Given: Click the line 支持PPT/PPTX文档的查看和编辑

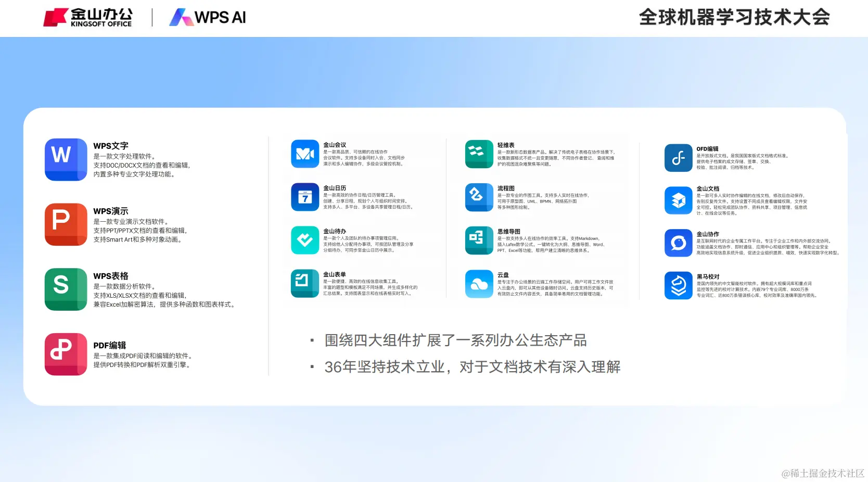Looking at the screenshot, I should tap(140, 231).
